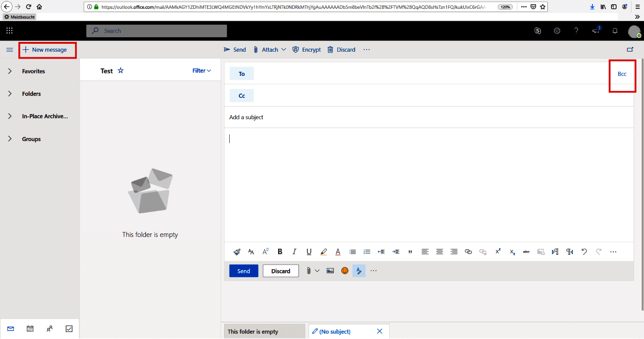Toggle bold formatting
Screen dimensions: 644x339
(280, 251)
